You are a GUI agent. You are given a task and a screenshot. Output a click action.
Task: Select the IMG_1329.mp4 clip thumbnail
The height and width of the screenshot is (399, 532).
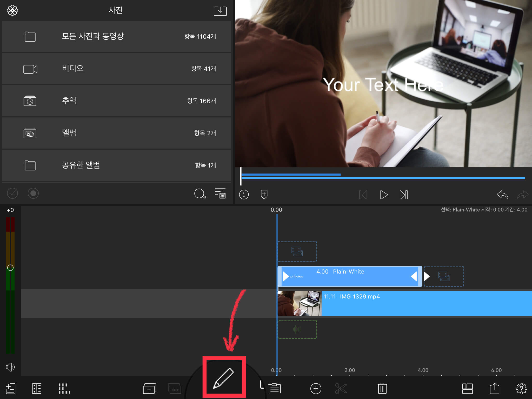pyautogui.click(x=299, y=303)
